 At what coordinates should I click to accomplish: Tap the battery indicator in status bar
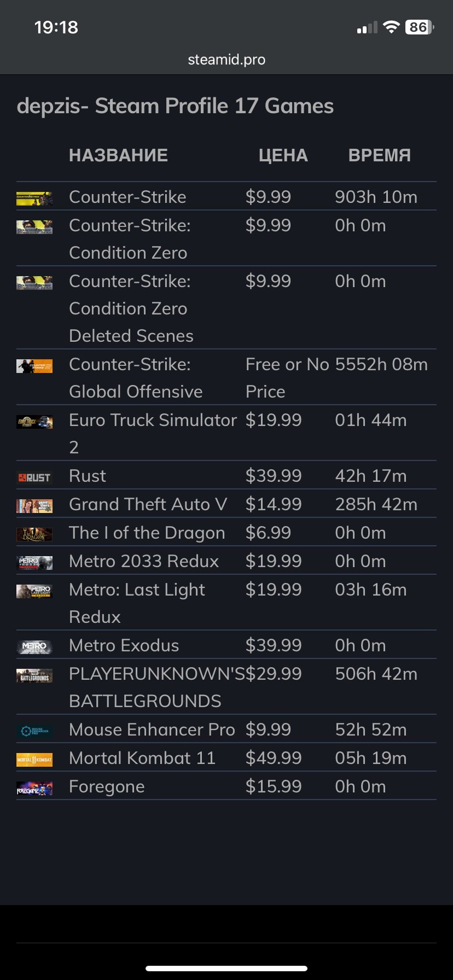point(419,27)
